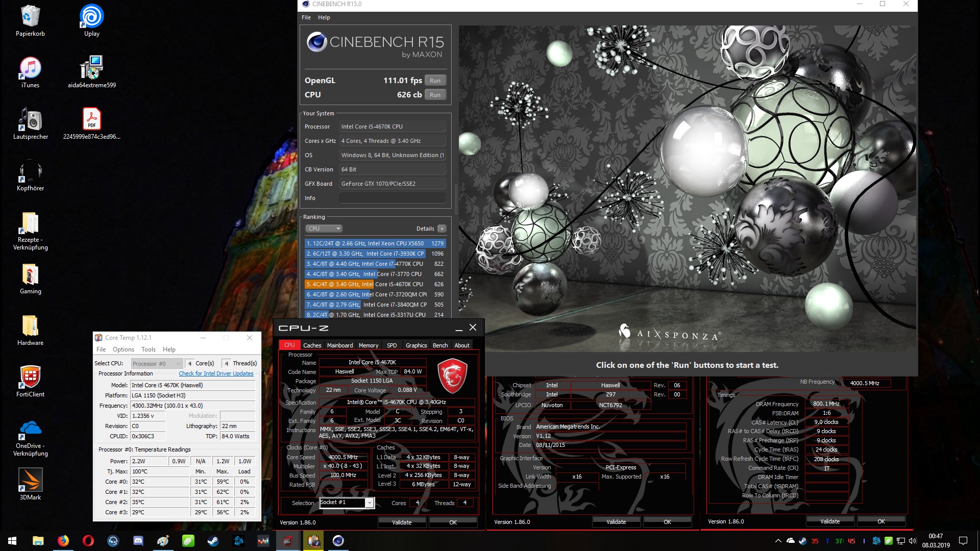Open Cinebench File menu

coord(306,17)
